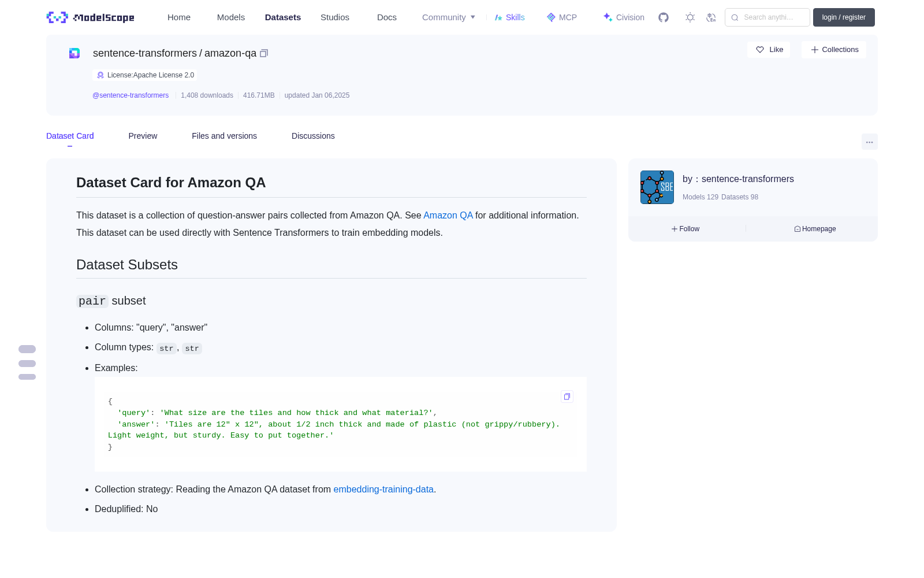Open the GitHub icon link
924x578 pixels.
pos(664,17)
